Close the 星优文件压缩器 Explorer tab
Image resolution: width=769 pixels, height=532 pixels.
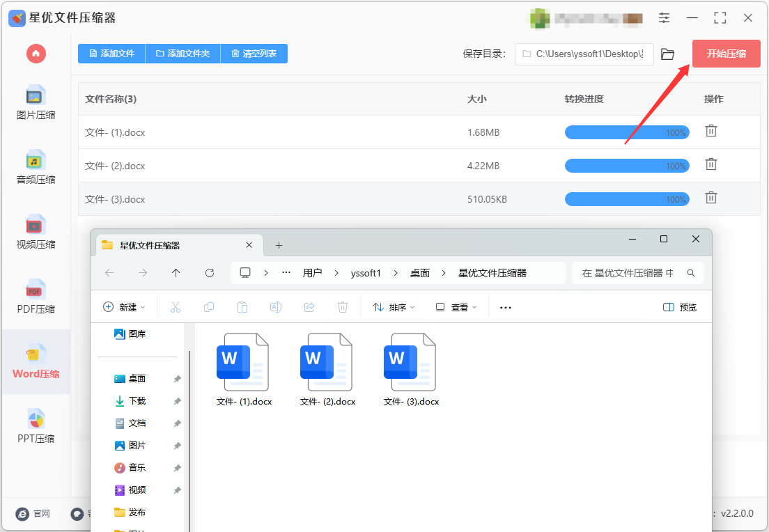(249, 245)
